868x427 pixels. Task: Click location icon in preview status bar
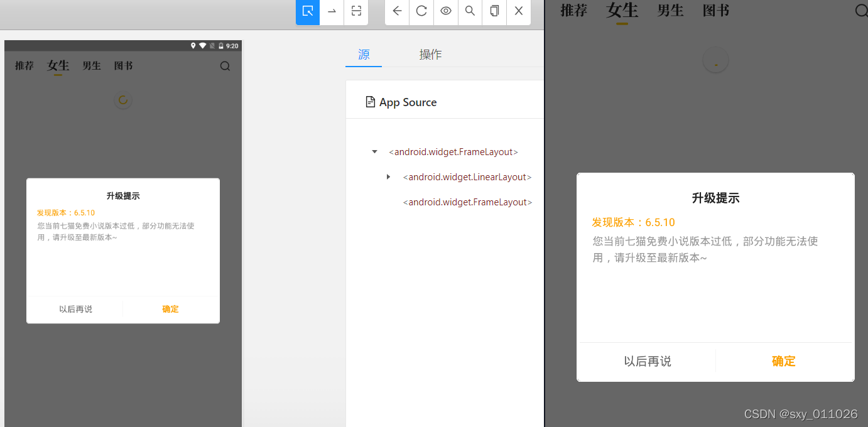[x=193, y=46]
